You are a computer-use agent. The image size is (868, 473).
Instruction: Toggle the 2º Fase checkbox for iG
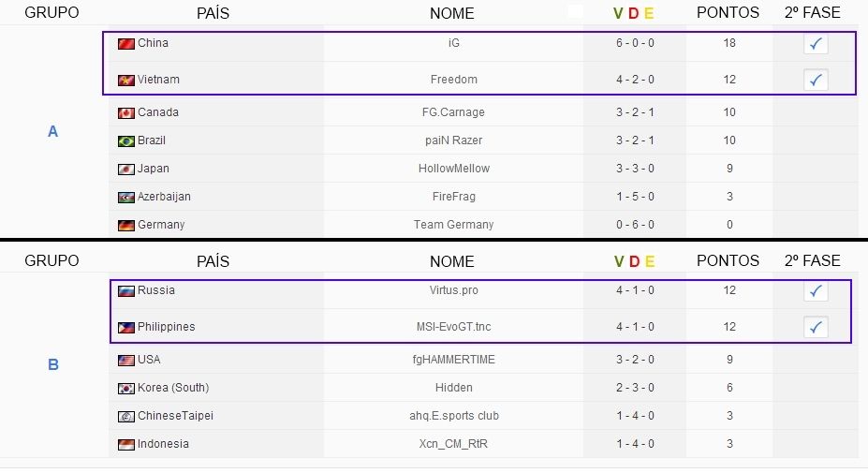[x=816, y=44]
